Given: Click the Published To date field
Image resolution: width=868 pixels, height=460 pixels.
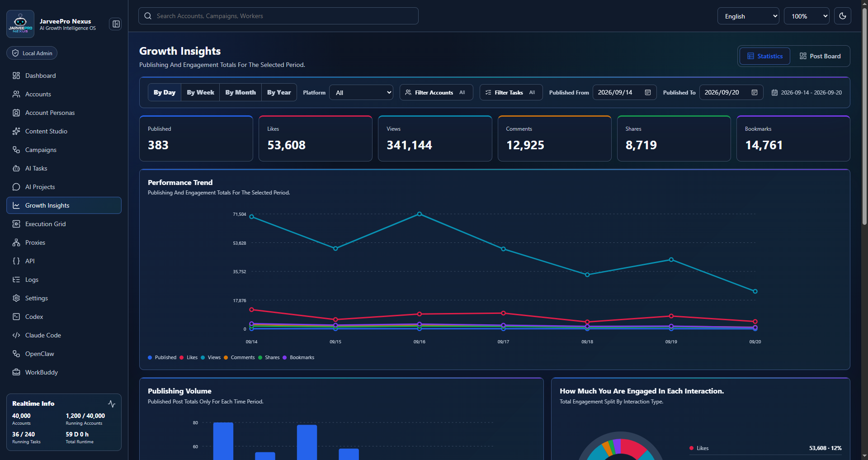Looking at the screenshot, I should tap(731, 92).
